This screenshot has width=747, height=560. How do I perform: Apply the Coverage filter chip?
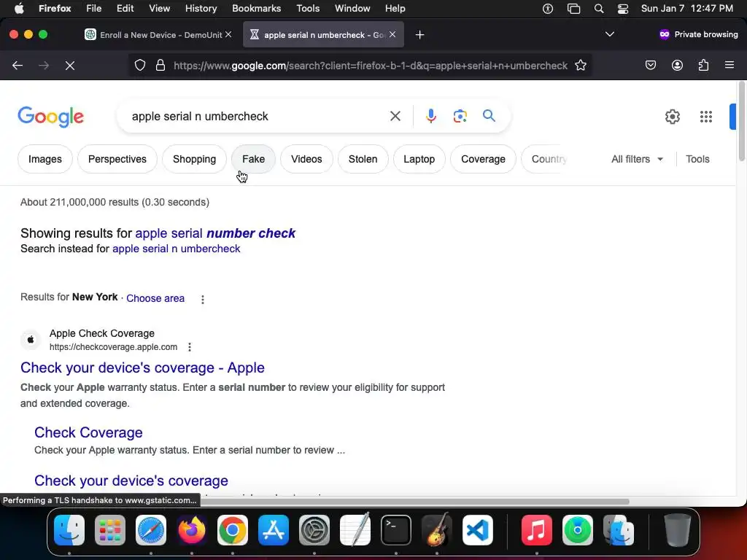483,159
